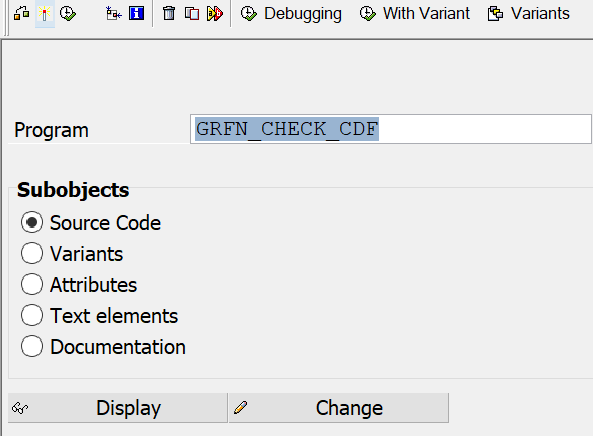Choose the Documentation radio option

(x=32, y=346)
